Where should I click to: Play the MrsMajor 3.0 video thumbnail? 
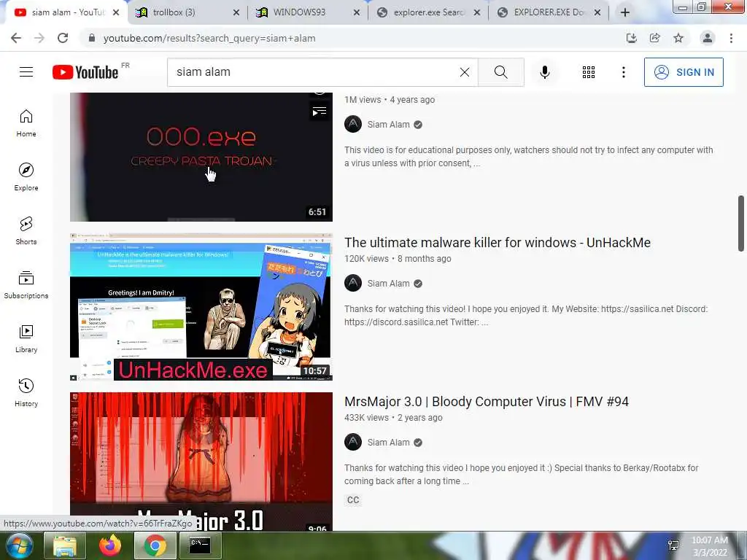coord(201,462)
